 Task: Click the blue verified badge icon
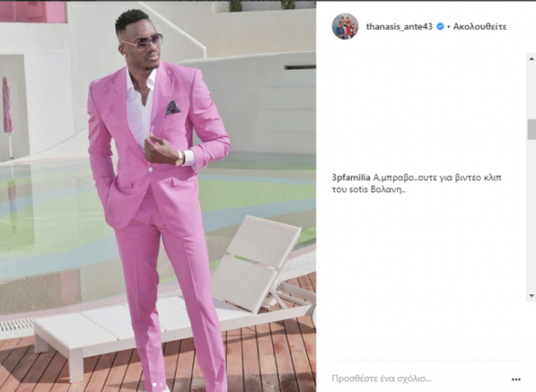[x=441, y=26]
